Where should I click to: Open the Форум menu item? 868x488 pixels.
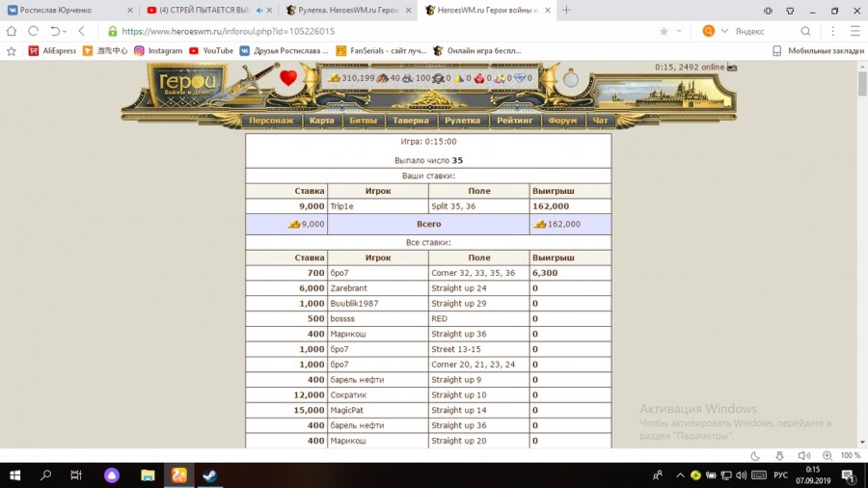[x=562, y=120]
